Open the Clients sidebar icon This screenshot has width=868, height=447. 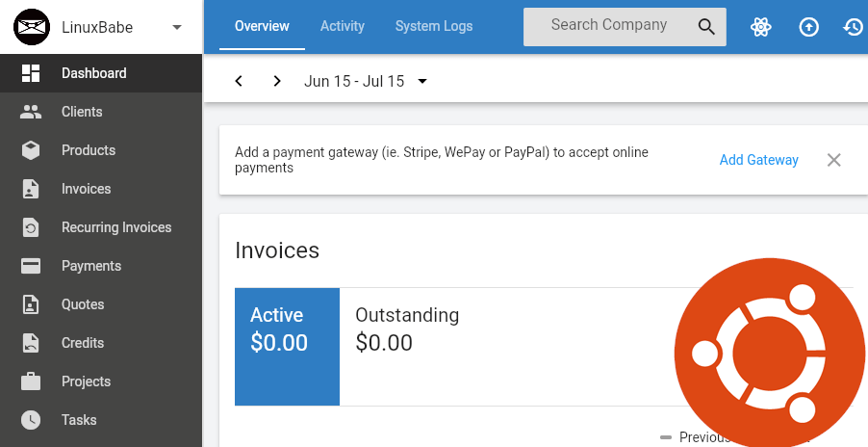point(31,112)
